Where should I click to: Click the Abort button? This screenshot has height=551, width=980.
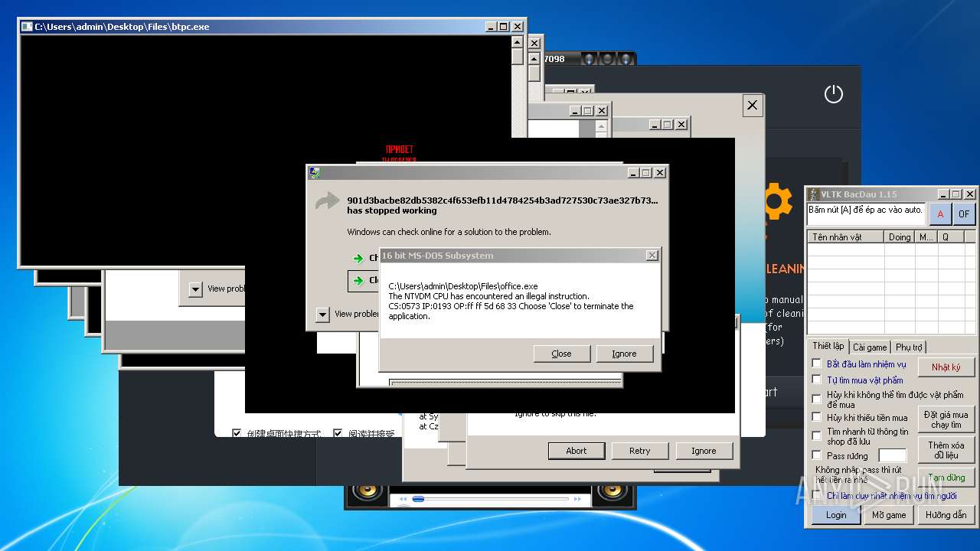[x=577, y=451]
